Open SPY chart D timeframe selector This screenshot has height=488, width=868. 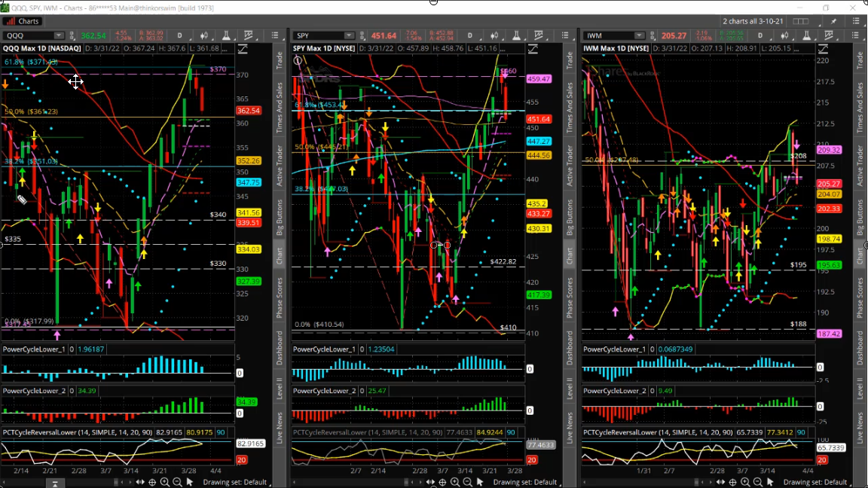point(469,35)
